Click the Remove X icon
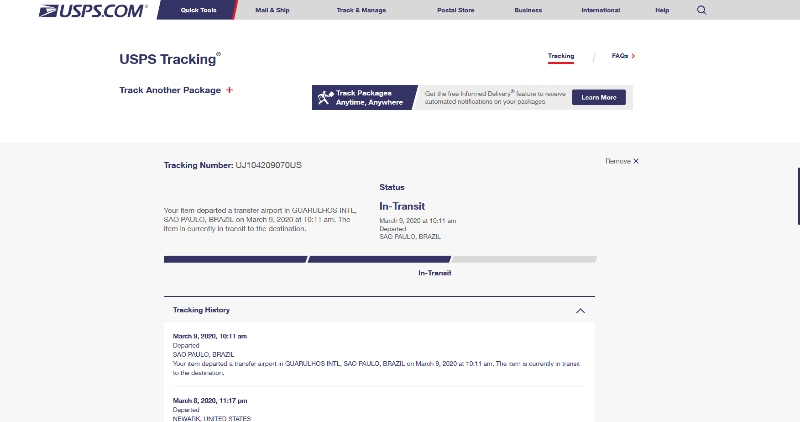 point(635,161)
